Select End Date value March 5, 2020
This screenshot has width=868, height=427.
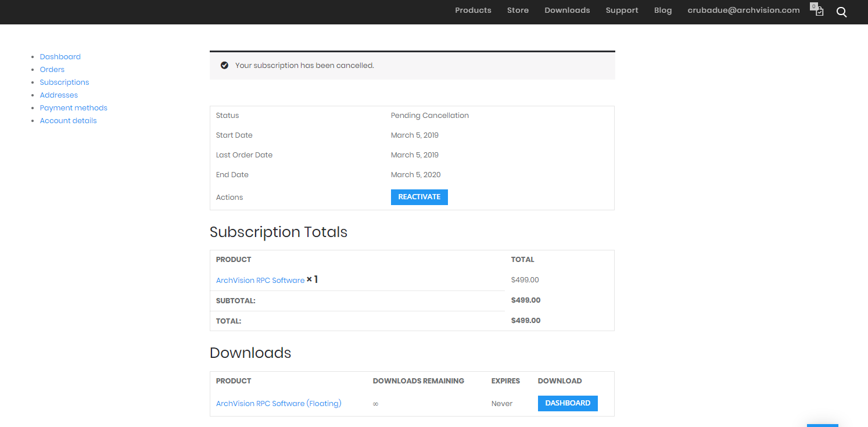(x=416, y=175)
